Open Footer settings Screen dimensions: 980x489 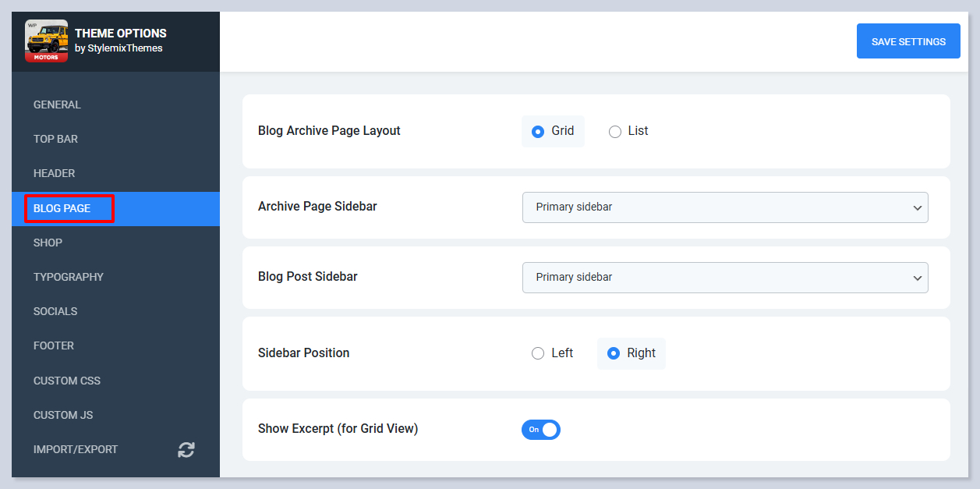point(54,345)
